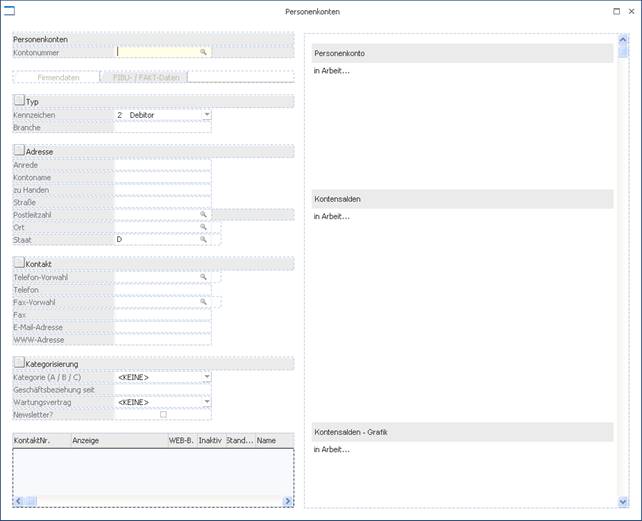Click the Kontonummer search magnifier icon

tap(203, 51)
